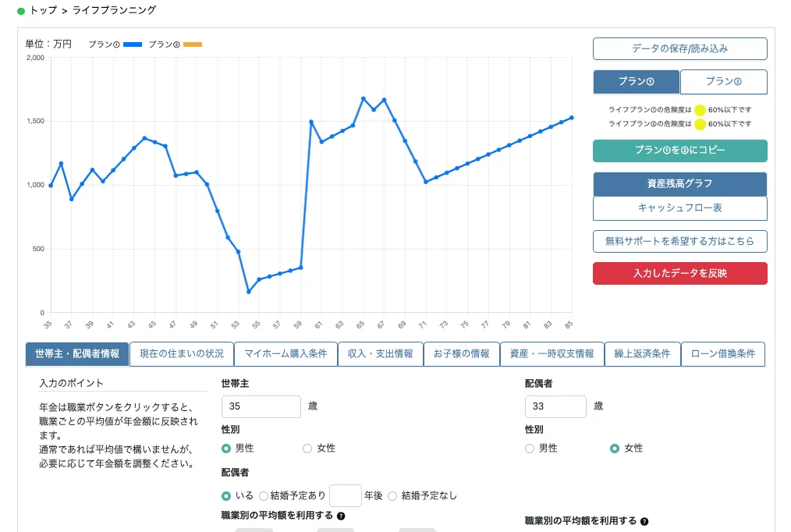Click the 入力のポイント heading
Viewport: 791px width, 532px height.
tap(71, 383)
